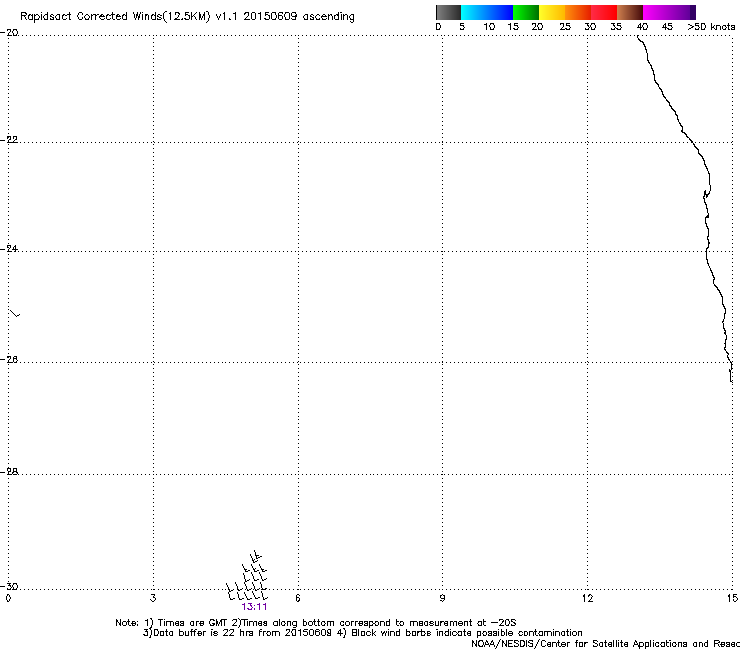Click the longitude 15 axis label
The width and height of the screenshot is (740, 650).
point(732,598)
